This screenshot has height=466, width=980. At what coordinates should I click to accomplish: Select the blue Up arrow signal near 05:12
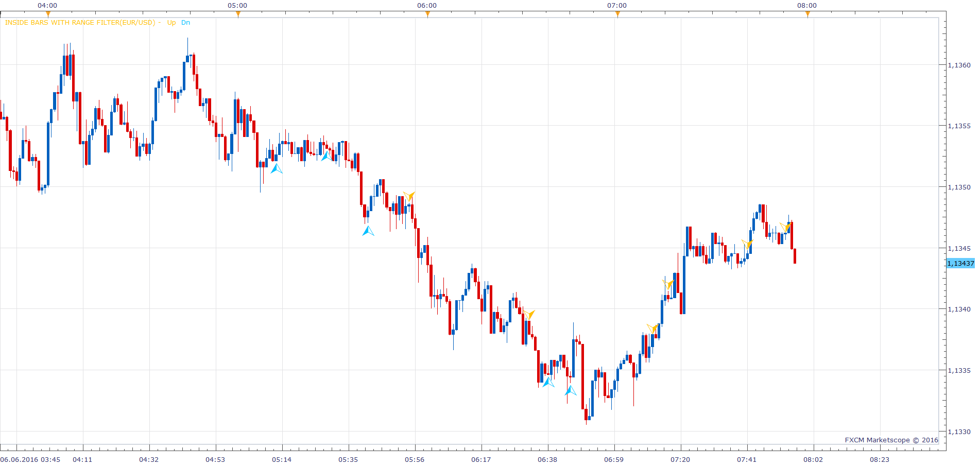[277, 168]
